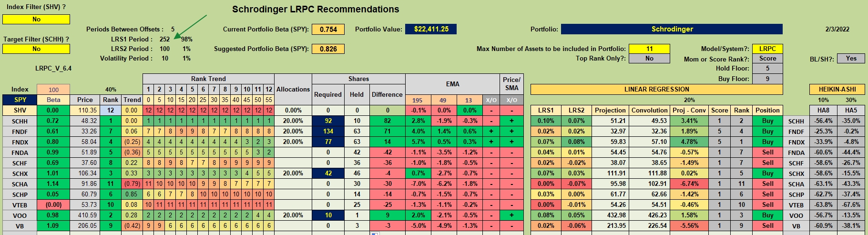Select the HEIKIN-ASHI header
The height and width of the screenshot is (235, 868).
[837, 90]
